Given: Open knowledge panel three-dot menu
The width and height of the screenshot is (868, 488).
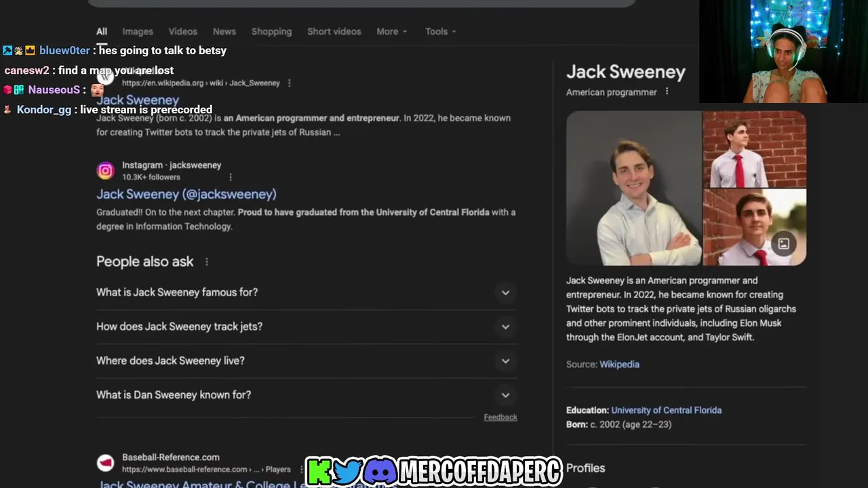Looking at the screenshot, I should (x=667, y=91).
